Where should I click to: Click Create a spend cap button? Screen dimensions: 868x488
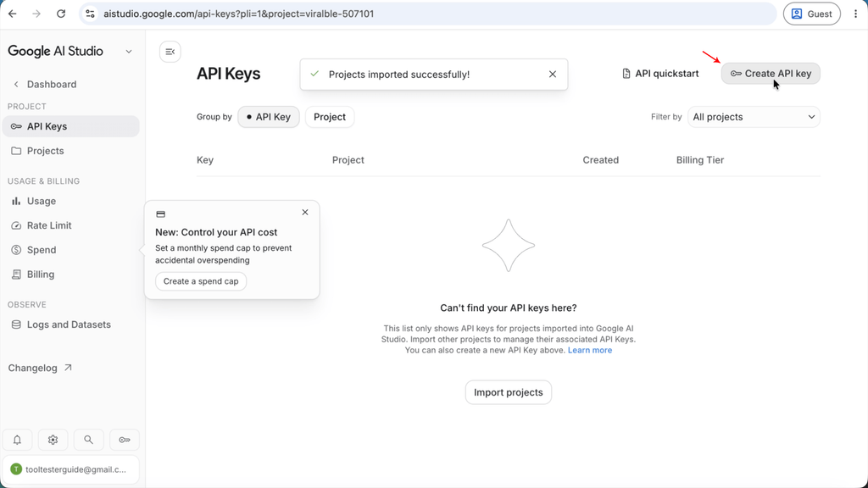[x=201, y=281]
